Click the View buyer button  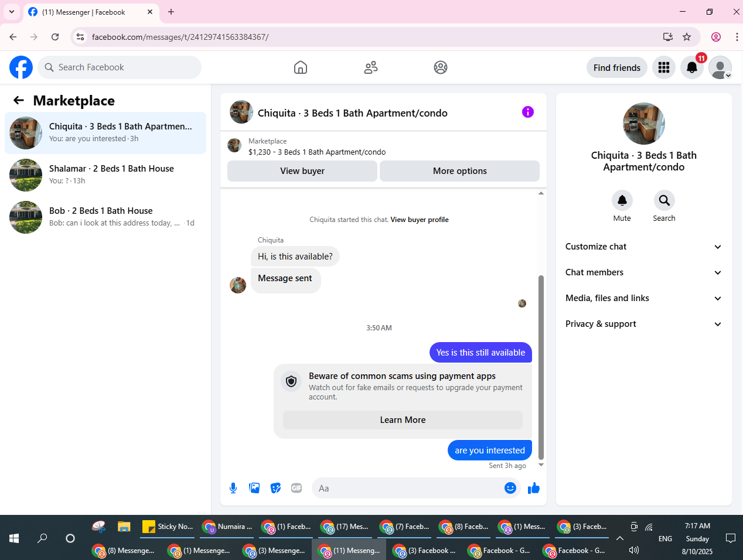(302, 171)
